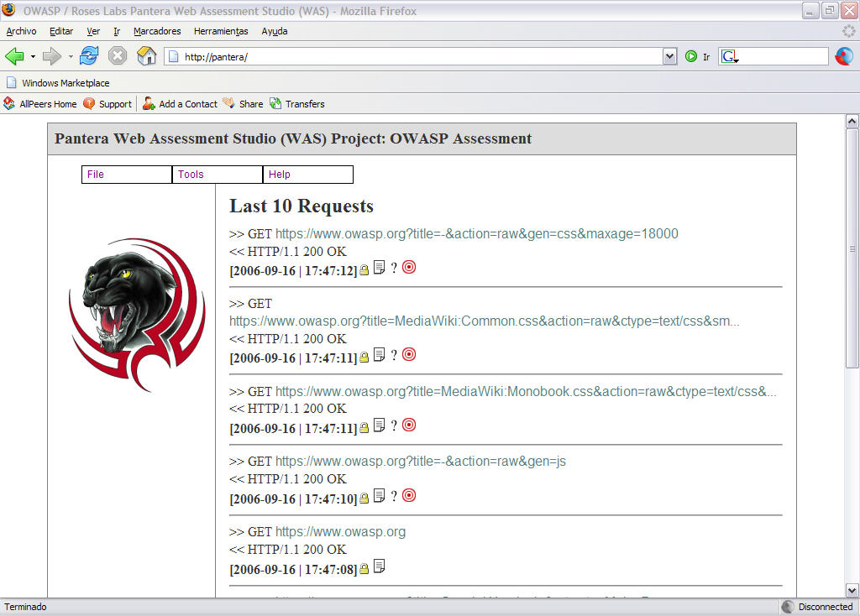Click the red target icon for 17:47:10 request
Viewport: 860px width, 616px height.
point(409,495)
